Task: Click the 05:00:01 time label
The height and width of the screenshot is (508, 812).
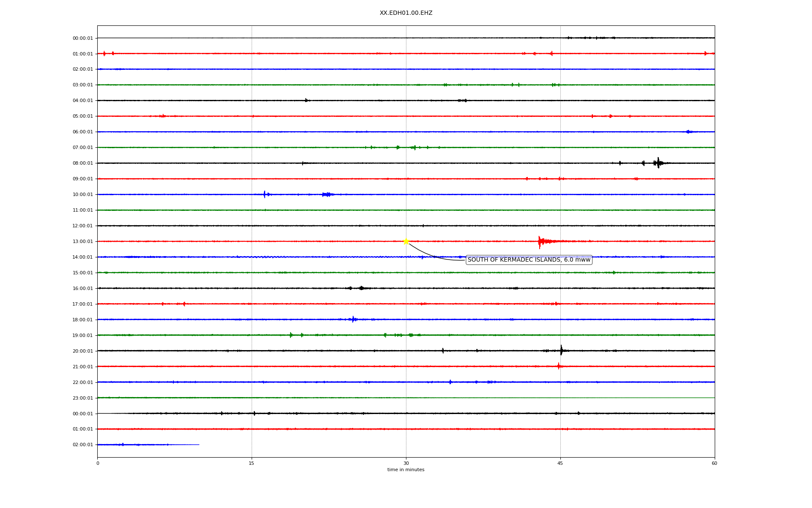Action: point(82,116)
